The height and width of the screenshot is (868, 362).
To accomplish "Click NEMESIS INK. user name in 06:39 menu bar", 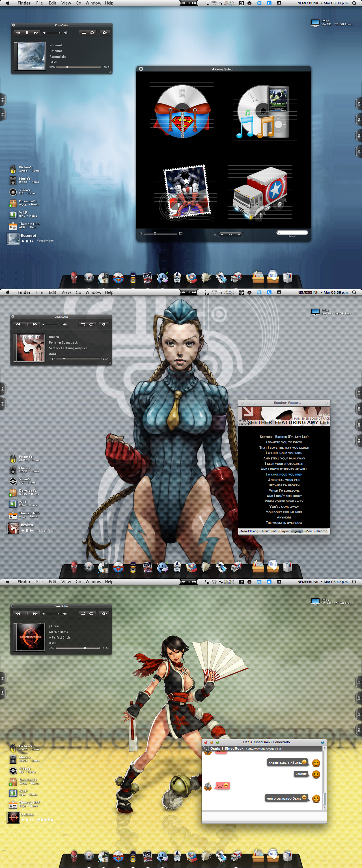I will (308, 292).
